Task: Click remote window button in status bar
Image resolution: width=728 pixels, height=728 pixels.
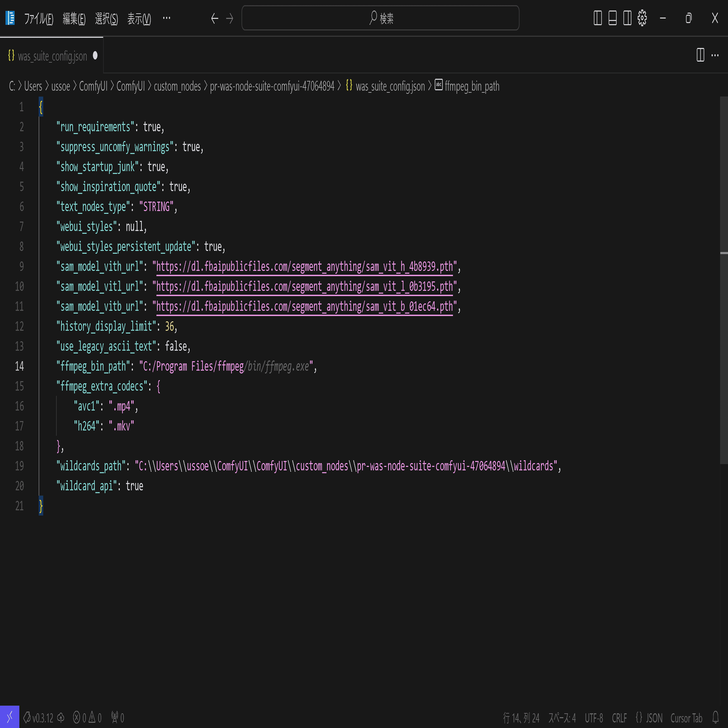Action: click(9, 717)
